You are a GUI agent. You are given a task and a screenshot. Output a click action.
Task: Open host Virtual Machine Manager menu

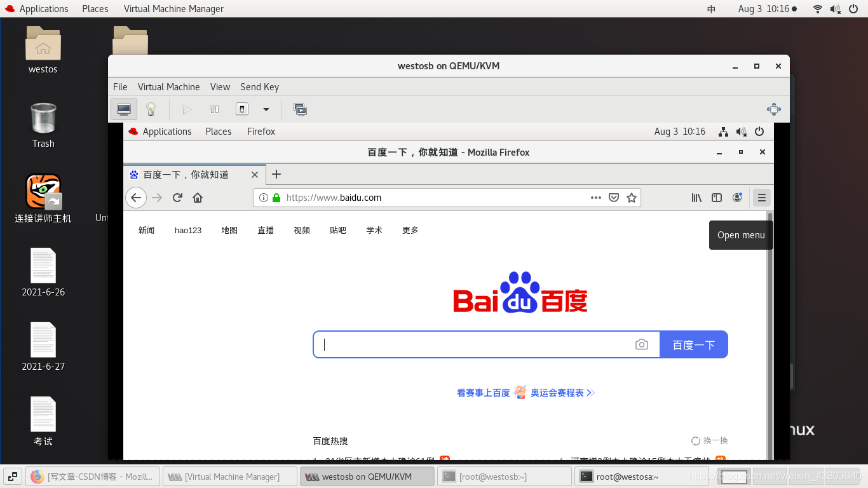tap(173, 9)
